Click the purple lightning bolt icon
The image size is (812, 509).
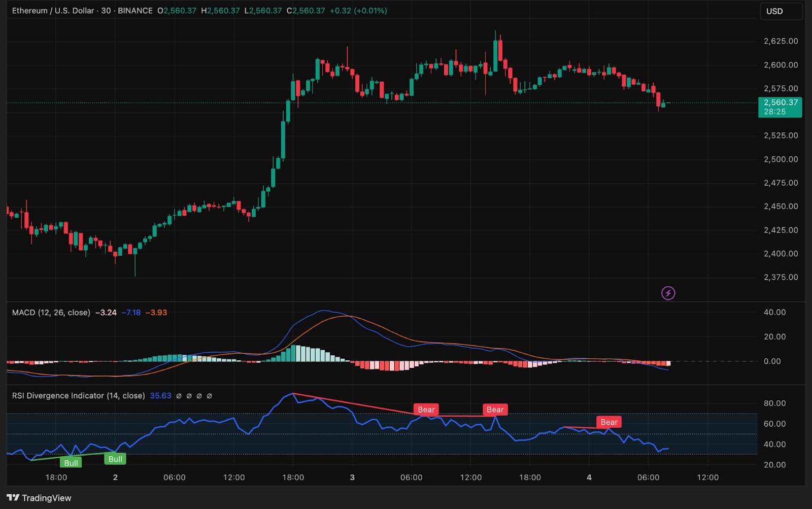pyautogui.click(x=668, y=293)
